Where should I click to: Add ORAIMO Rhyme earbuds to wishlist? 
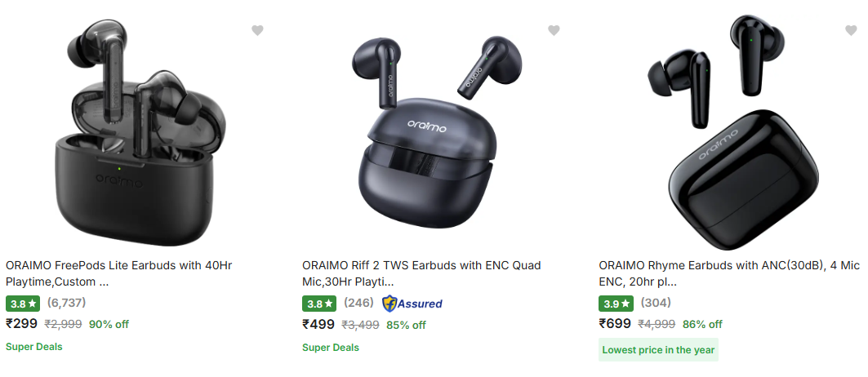(850, 31)
